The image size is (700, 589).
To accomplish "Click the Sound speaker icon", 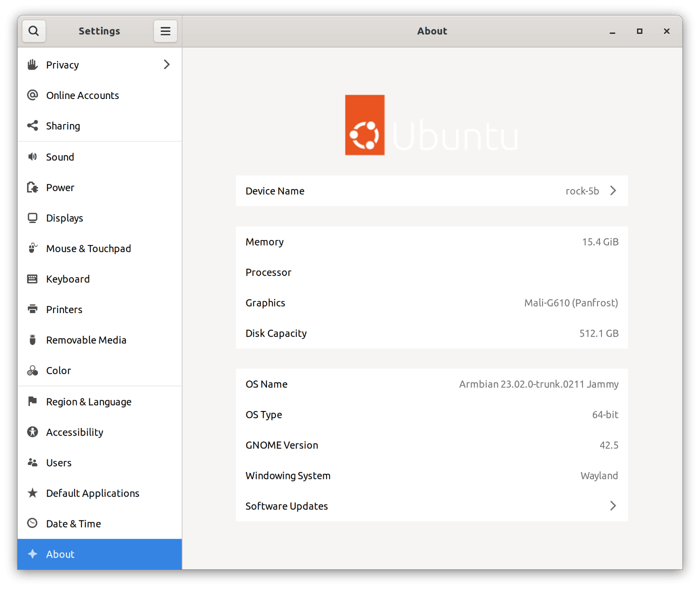I will click(32, 156).
